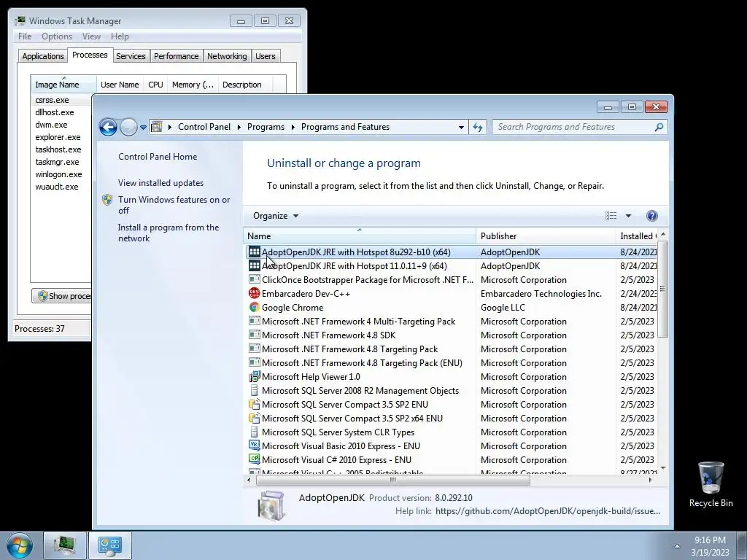Click the Refresh button next to address bar
747x560 pixels.
(478, 127)
